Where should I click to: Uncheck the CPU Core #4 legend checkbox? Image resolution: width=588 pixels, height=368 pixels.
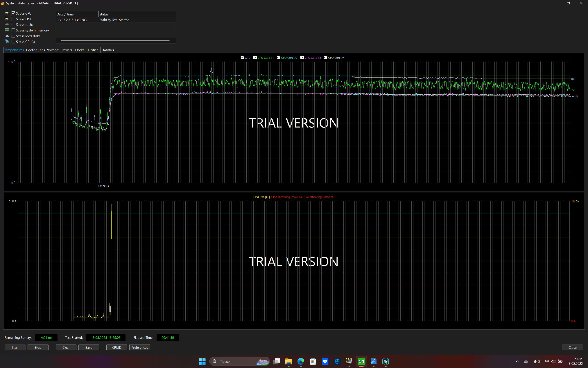(x=326, y=57)
